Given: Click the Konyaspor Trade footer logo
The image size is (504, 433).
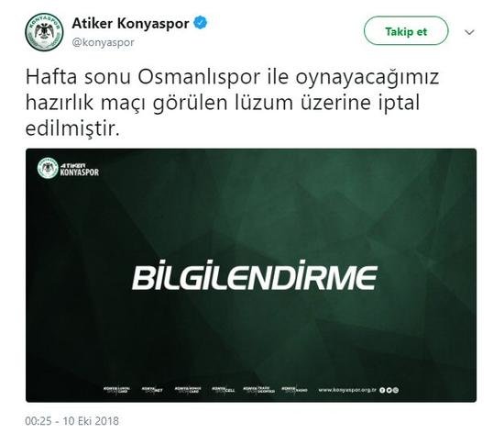Looking at the screenshot, I should coord(259,390).
